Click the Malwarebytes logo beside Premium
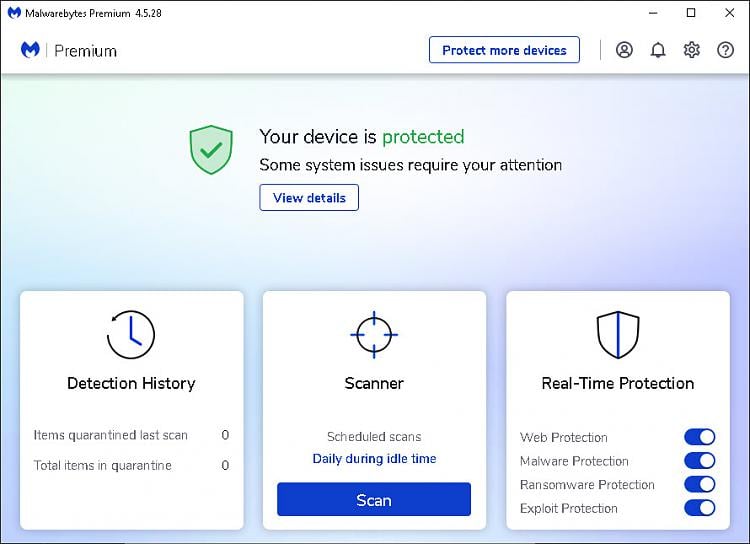 (x=30, y=50)
